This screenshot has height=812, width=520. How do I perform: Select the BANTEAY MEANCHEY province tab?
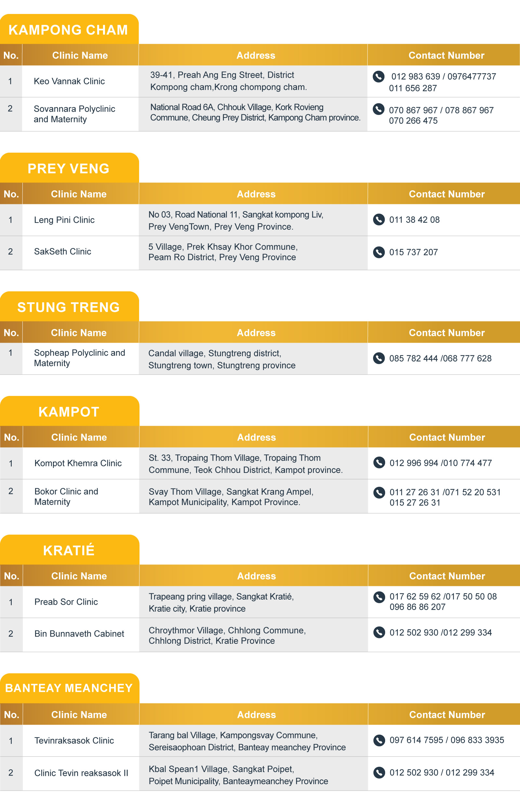69,688
